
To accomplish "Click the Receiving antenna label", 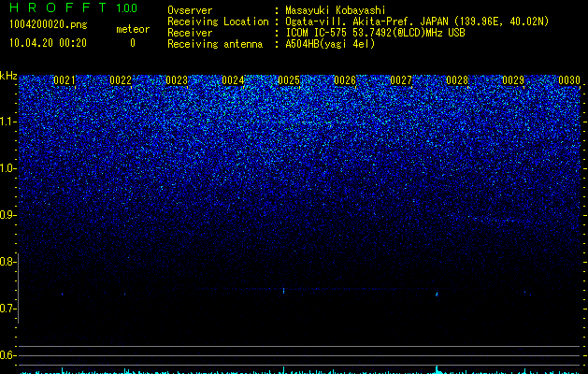I will pos(215,44).
